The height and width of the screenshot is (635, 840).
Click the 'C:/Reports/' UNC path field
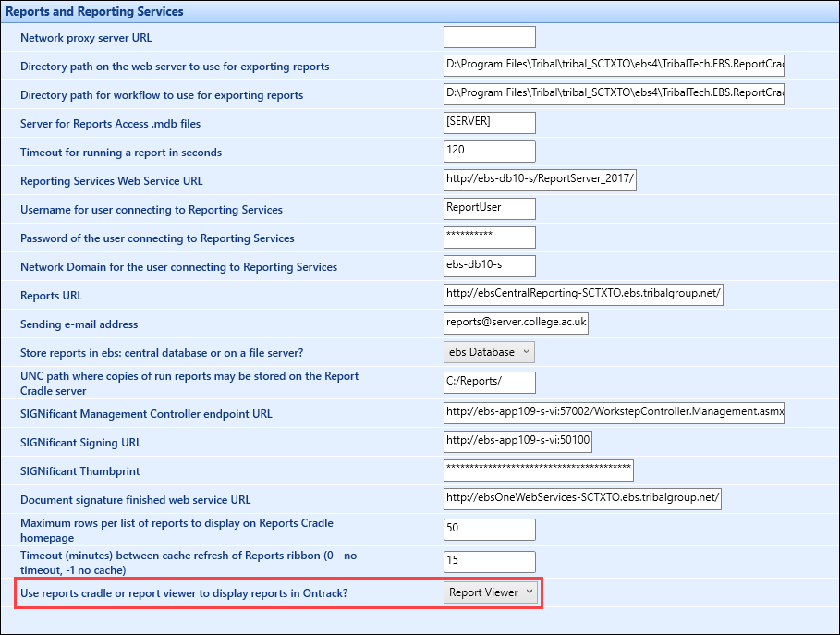pos(489,382)
